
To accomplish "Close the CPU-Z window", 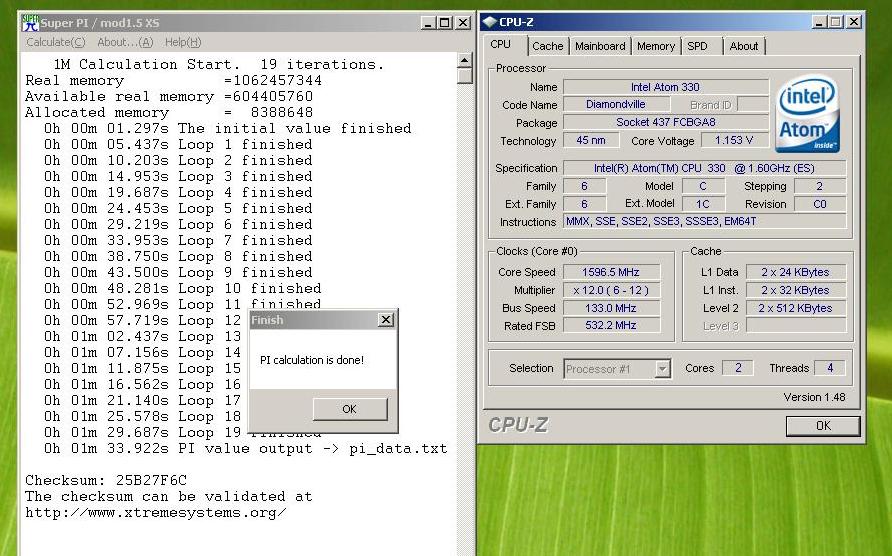I will click(853, 22).
